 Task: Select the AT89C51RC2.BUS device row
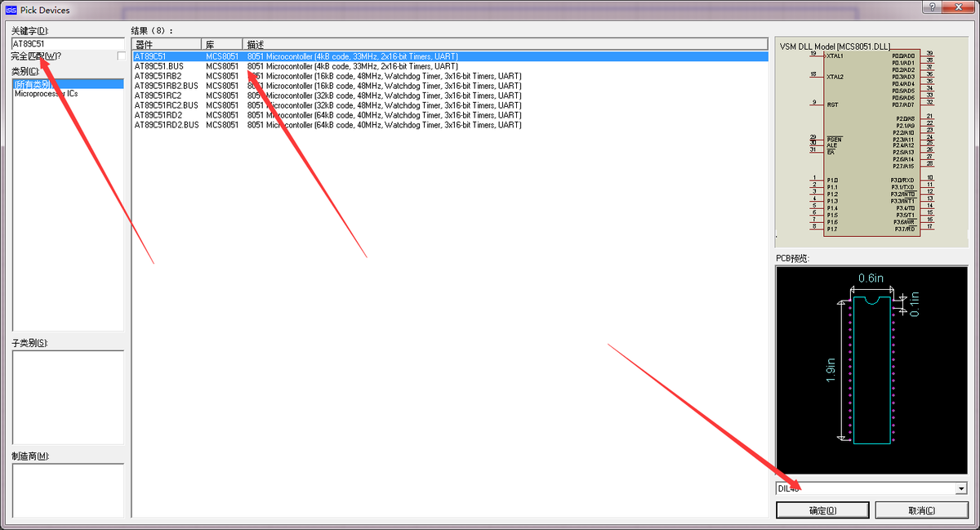pos(450,105)
